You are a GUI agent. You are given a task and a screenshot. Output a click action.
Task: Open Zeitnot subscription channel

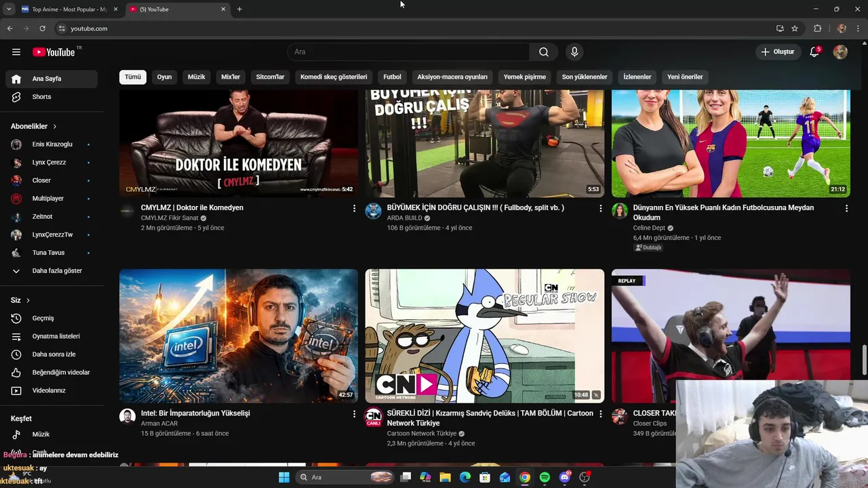pos(52,217)
